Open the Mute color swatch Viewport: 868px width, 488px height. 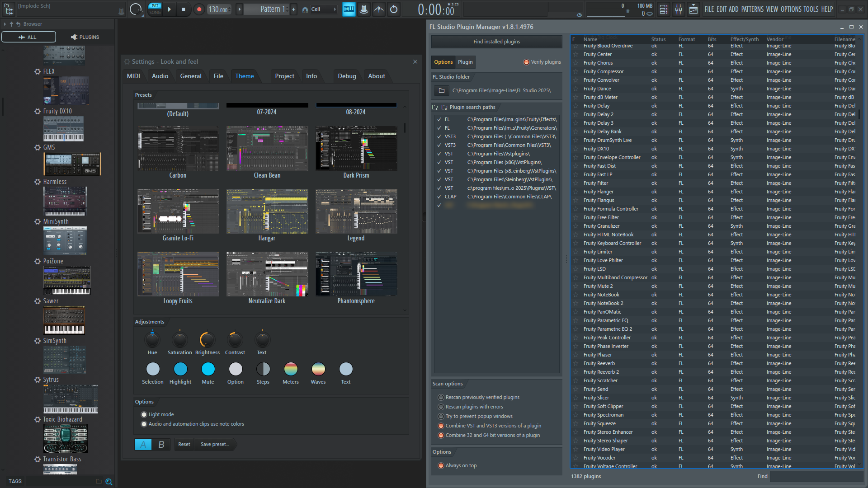pos(208,369)
